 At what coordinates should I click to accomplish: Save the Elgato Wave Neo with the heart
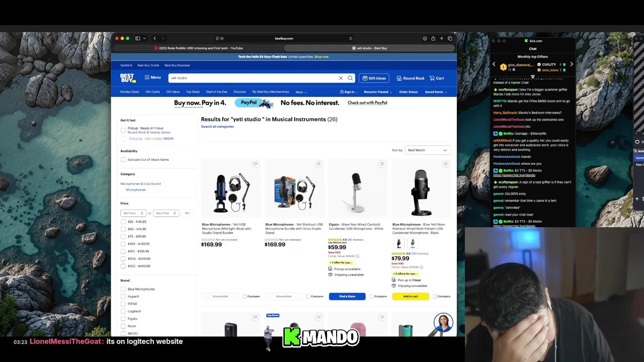(x=382, y=164)
